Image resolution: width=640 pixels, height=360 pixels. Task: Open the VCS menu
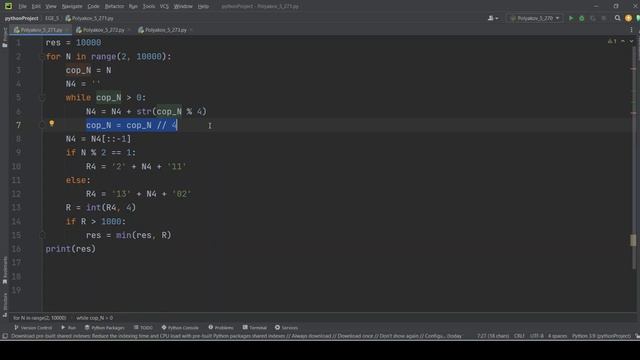tap(164, 7)
